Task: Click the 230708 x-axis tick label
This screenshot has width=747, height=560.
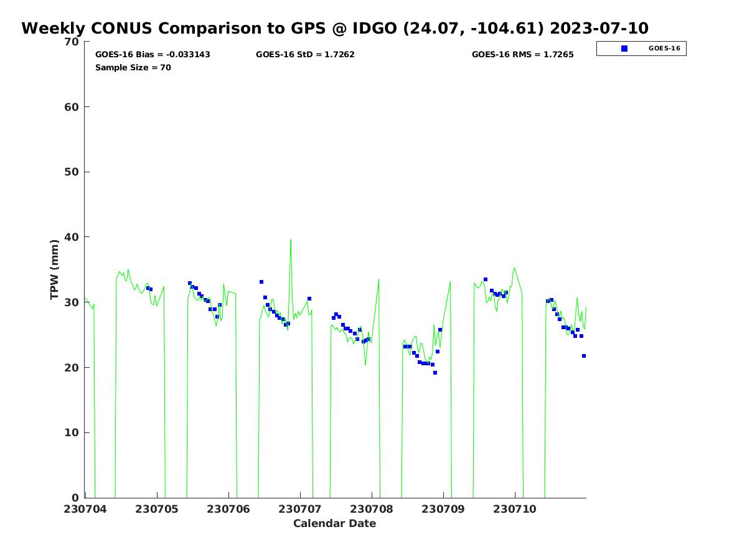Action: click(372, 509)
